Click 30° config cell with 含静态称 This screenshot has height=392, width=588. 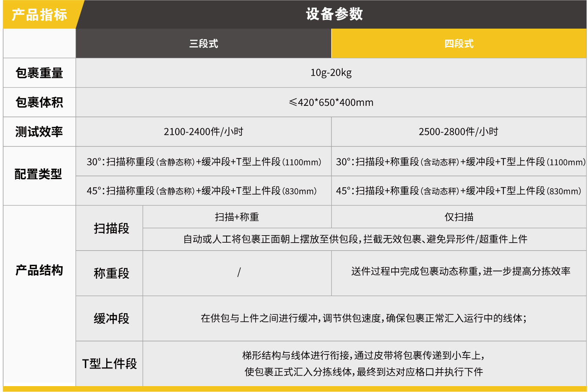coord(203,162)
